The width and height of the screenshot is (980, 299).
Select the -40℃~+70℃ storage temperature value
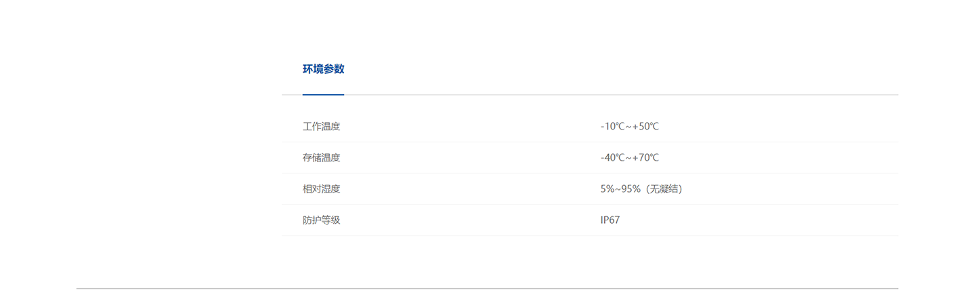(x=629, y=157)
